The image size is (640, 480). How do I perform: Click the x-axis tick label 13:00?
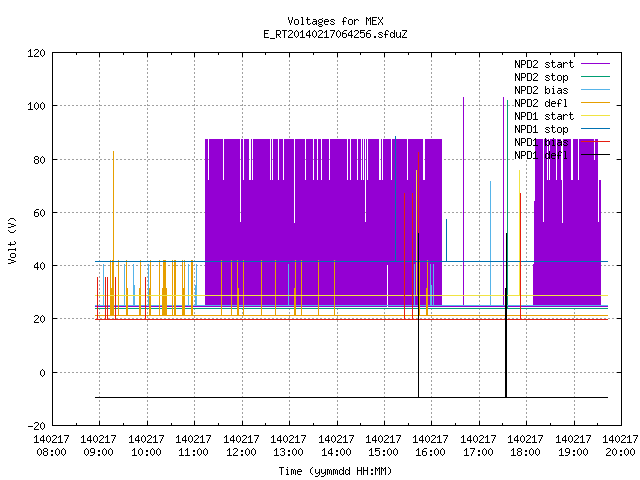pos(289,452)
